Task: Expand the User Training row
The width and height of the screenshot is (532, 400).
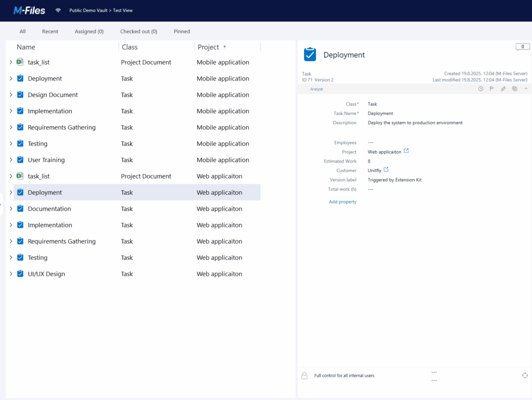Action: (11, 160)
